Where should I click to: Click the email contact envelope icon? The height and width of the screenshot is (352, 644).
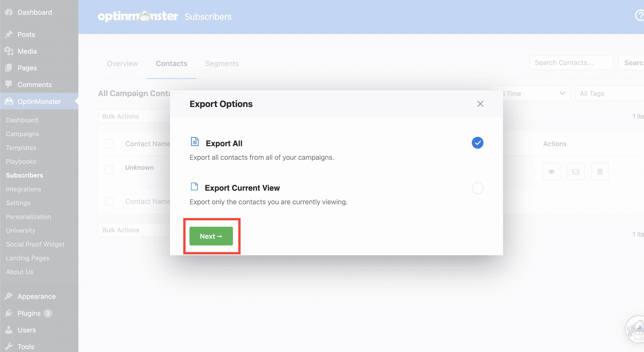coord(575,172)
